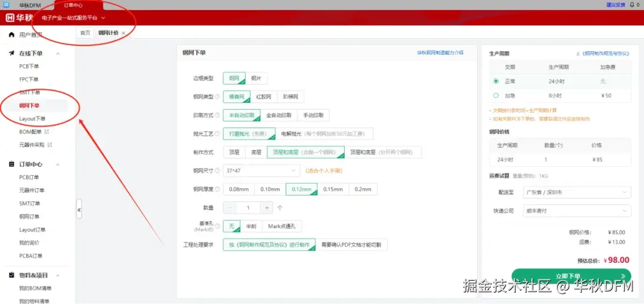Image resolution: width=644 pixels, height=304 pixels.
Task: Click the 华秋 logo in red header
Action: click(19, 18)
